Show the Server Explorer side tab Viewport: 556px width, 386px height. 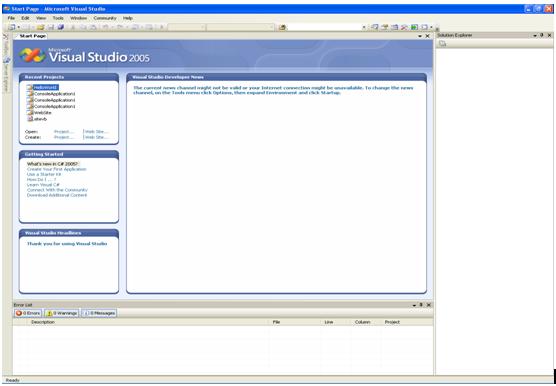click(6, 75)
